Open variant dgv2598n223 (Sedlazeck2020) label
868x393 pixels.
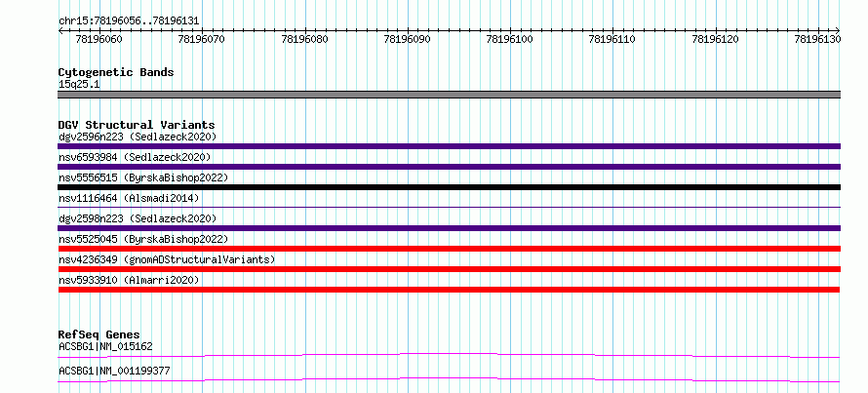click(x=138, y=218)
